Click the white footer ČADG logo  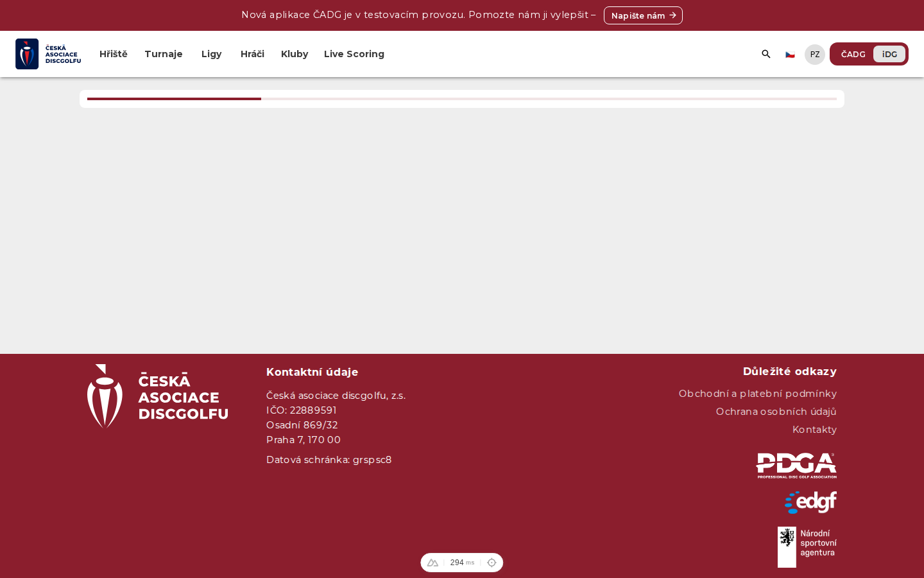tap(158, 396)
